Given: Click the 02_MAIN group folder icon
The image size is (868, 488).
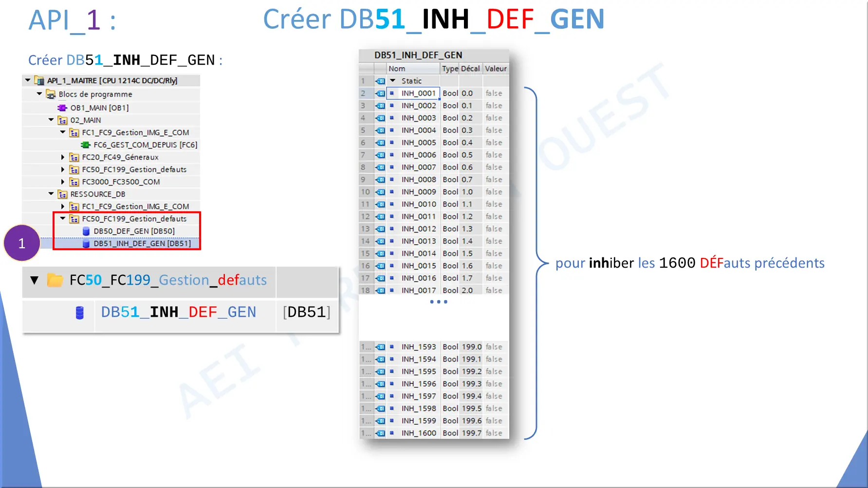Looking at the screenshot, I should point(63,120).
